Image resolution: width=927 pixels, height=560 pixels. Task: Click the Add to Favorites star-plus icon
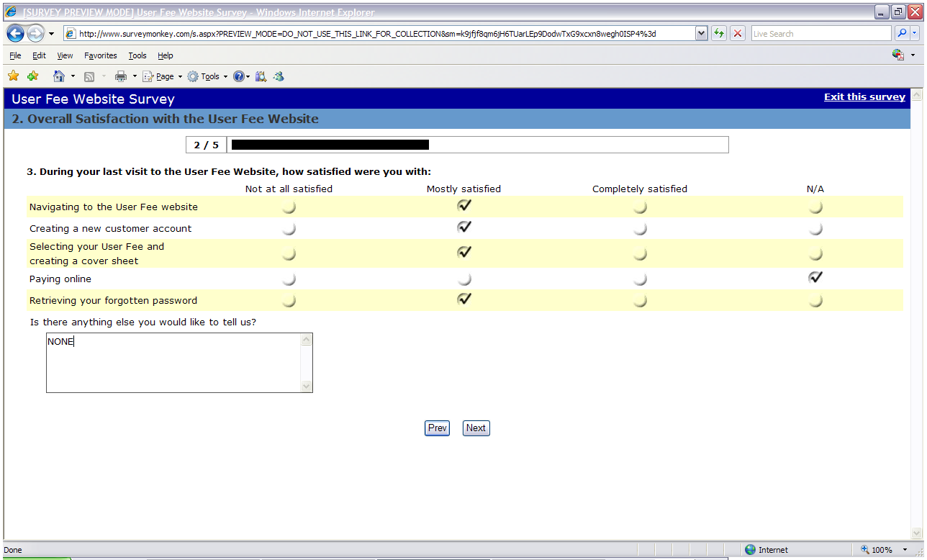point(32,76)
